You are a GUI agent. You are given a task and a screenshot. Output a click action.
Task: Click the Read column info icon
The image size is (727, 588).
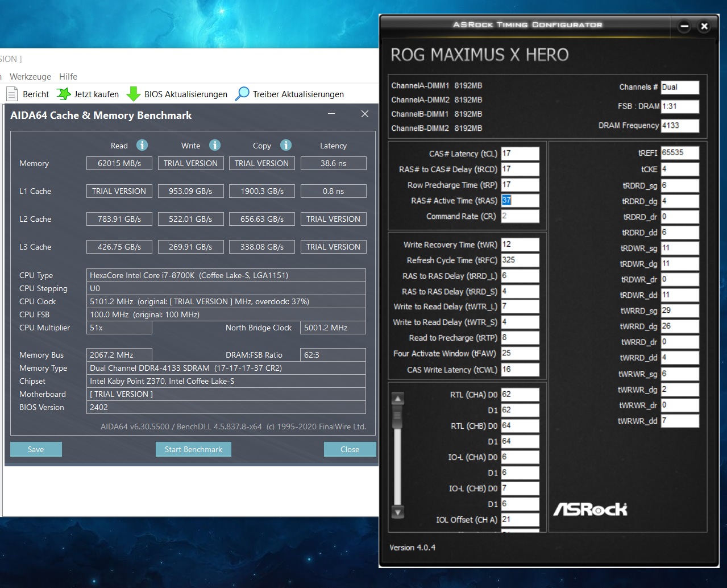142,145
